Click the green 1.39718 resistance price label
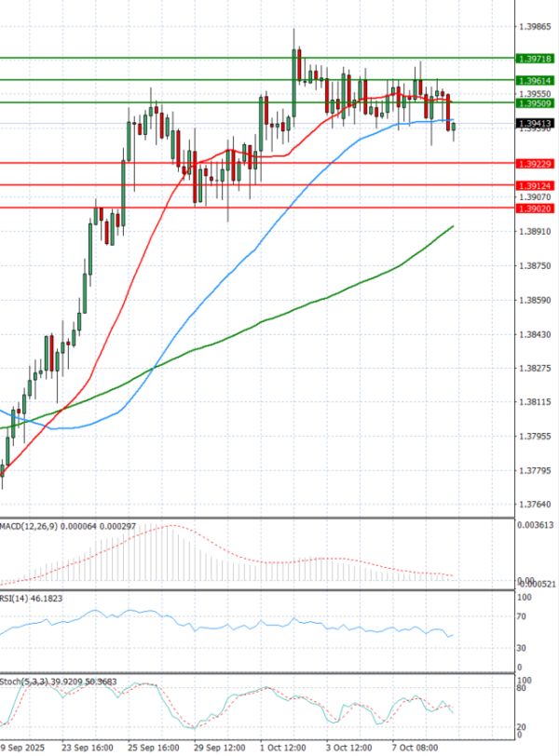 pos(536,59)
